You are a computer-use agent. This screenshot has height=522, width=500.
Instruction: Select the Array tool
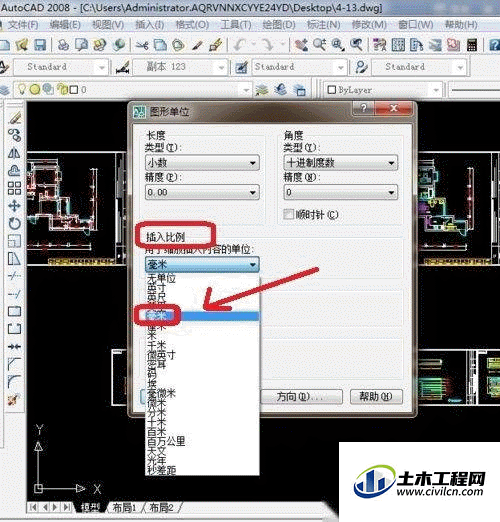[x=14, y=188]
